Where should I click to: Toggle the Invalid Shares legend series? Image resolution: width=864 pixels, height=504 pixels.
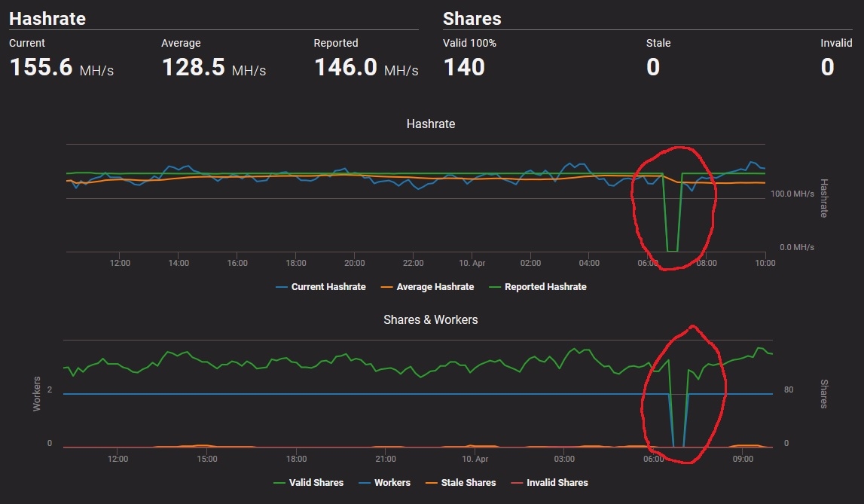point(549,482)
